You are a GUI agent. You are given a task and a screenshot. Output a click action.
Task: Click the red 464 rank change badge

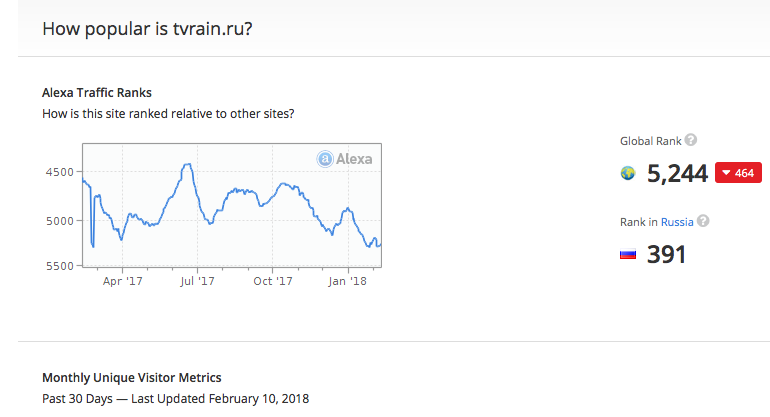(738, 173)
